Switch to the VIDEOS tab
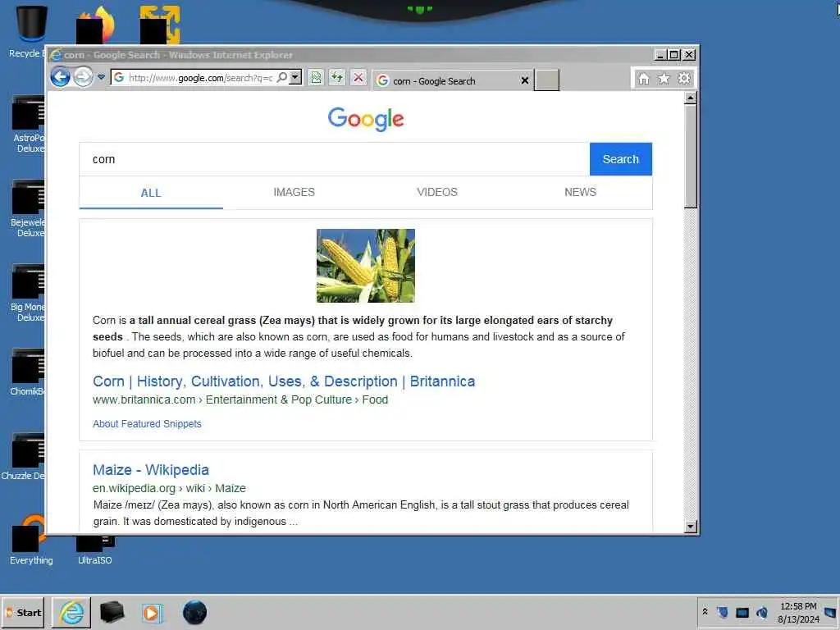The width and height of the screenshot is (840, 630). [x=437, y=192]
